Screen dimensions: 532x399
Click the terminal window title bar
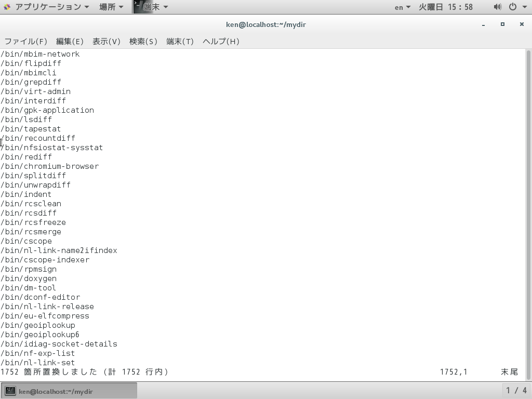tap(266, 24)
